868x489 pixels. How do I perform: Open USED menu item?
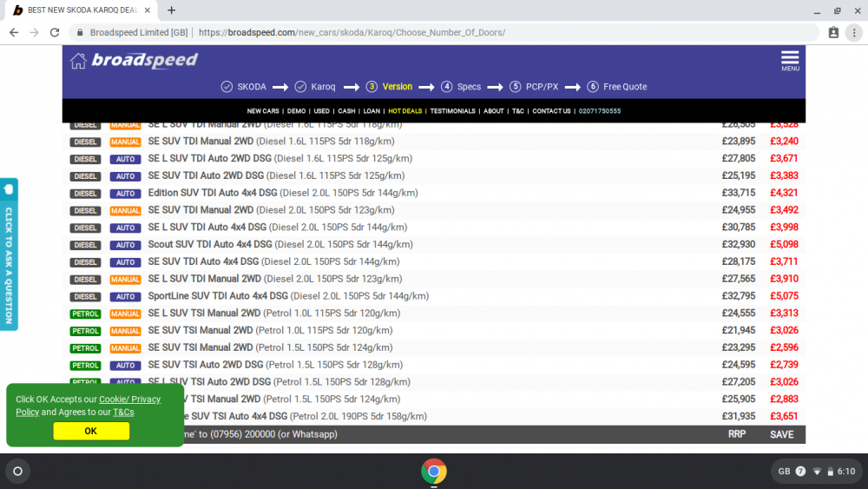[x=322, y=111]
